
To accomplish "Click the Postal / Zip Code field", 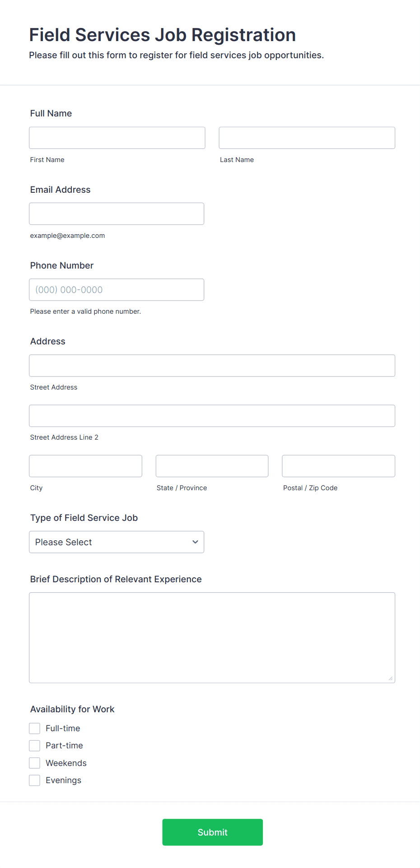I will click(338, 466).
